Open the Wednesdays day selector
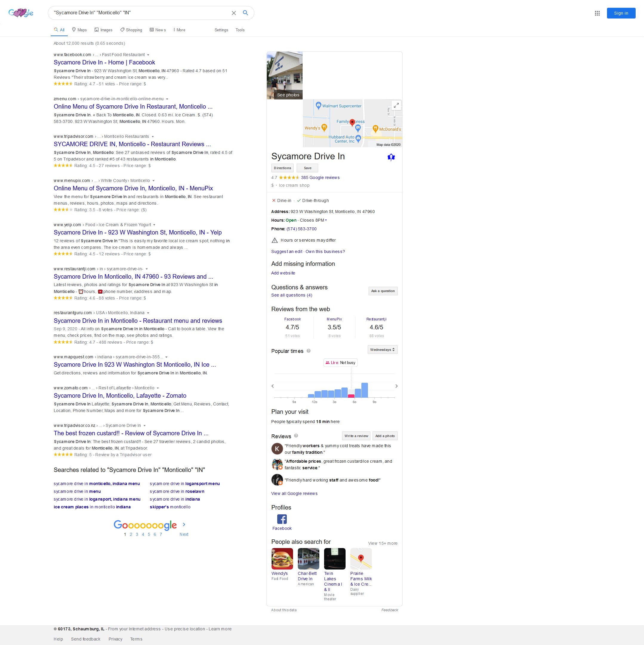This screenshot has width=644, height=645. [383, 350]
